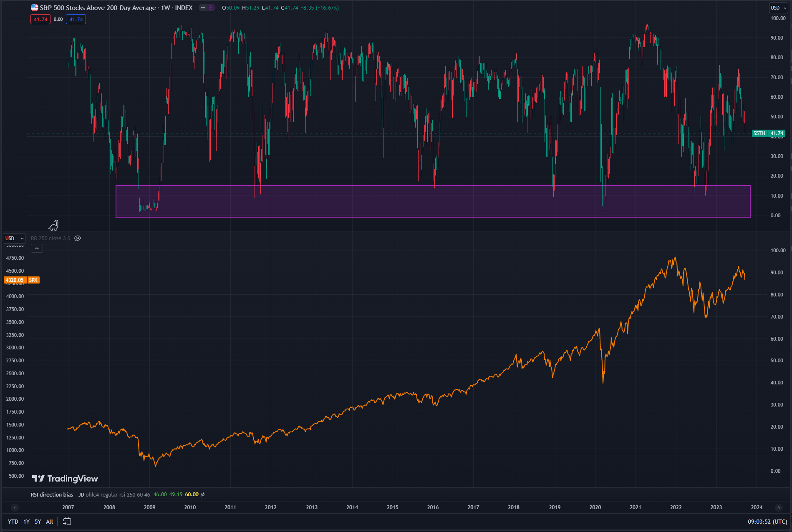
Task: Click the orange SPX label
Action: [x=33, y=280]
